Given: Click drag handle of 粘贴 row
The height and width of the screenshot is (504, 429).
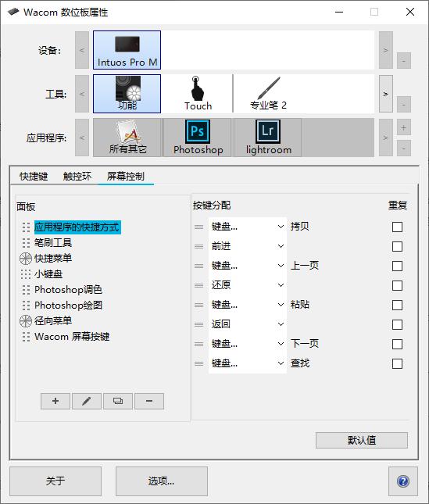Looking at the screenshot, I should pyautogui.click(x=199, y=305).
